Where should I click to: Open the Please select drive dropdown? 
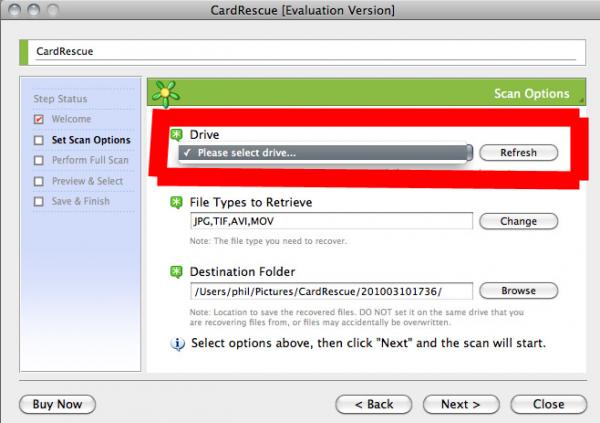(x=325, y=153)
